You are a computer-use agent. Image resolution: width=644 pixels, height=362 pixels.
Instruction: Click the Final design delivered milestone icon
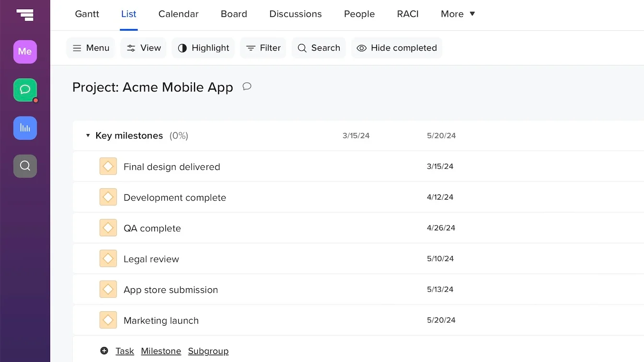click(108, 167)
